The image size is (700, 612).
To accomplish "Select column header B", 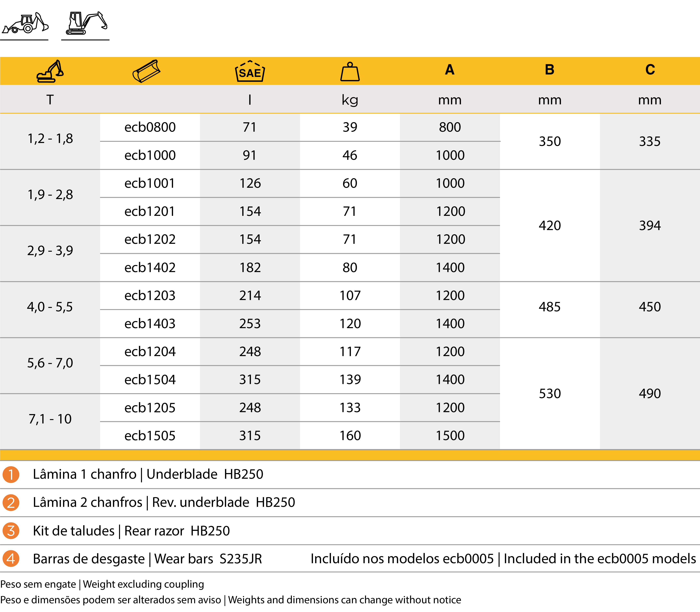I will (549, 70).
